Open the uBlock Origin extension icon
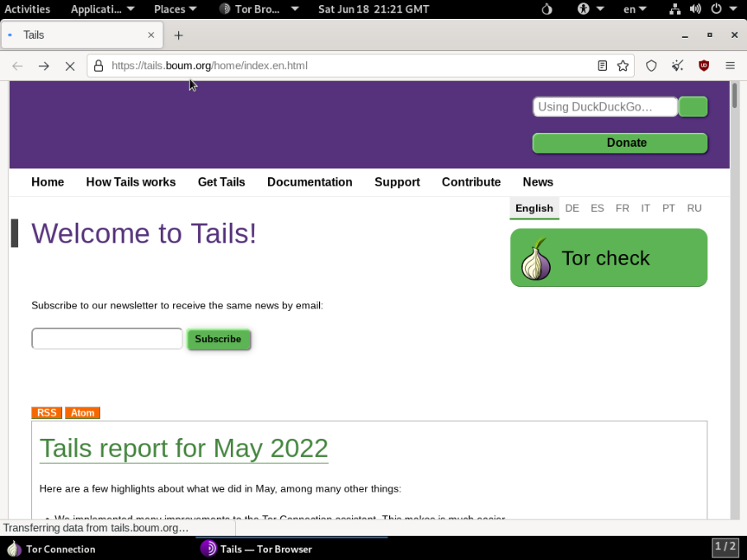The width and height of the screenshot is (747, 560). click(703, 66)
